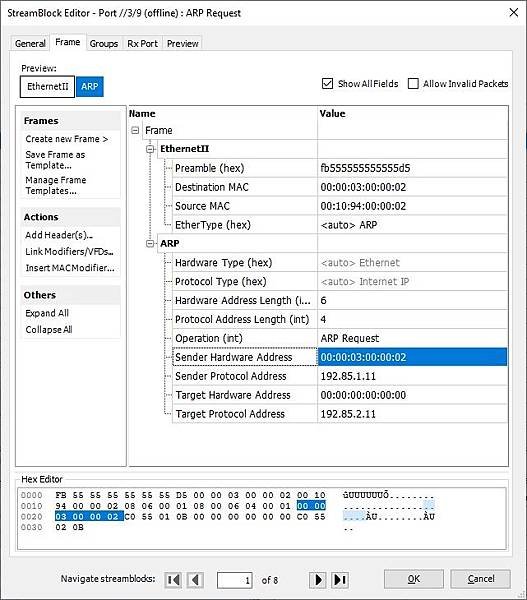This screenshot has width=527, height=600.
Task: Open the Groups tab
Action: pos(104,44)
